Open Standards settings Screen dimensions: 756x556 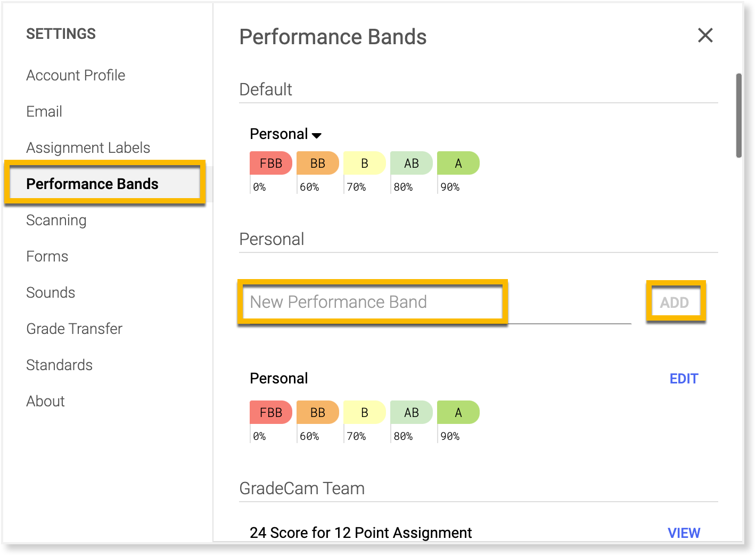pyautogui.click(x=59, y=365)
